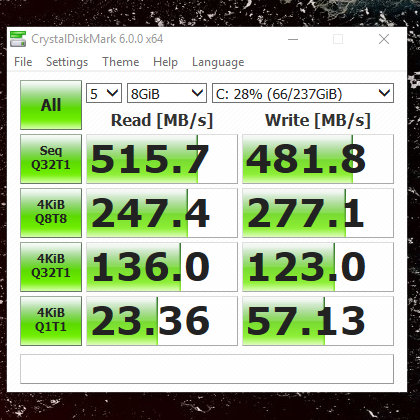
Task: Click the 4KiB Q1T1 write value 57.13
Action: click(318, 321)
